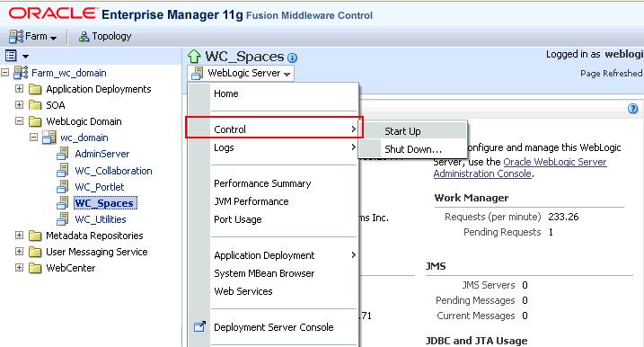The image size is (644, 347).
Task: Click the green up-status arrow icon
Action: [194, 57]
